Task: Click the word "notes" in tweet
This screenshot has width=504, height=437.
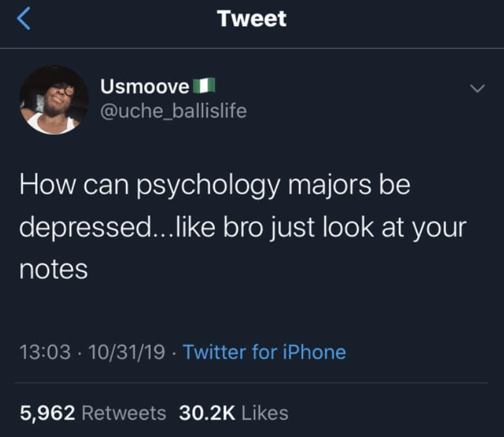Action: coord(54,270)
